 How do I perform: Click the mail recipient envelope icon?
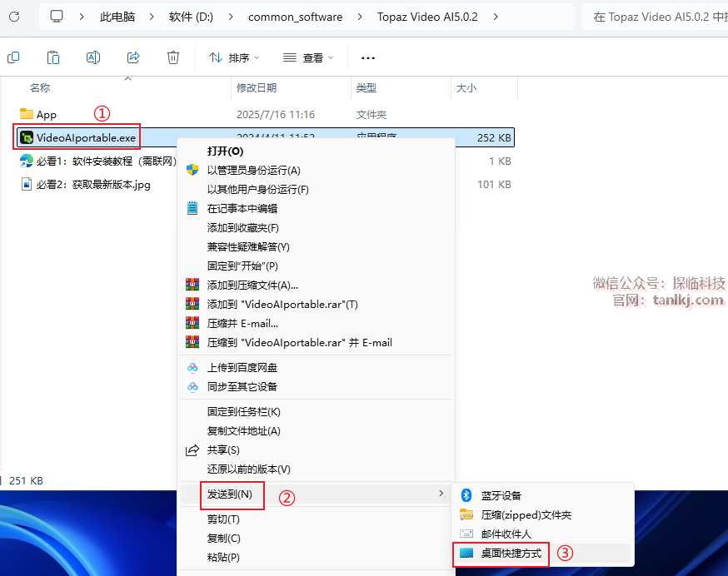click(466, 534)
